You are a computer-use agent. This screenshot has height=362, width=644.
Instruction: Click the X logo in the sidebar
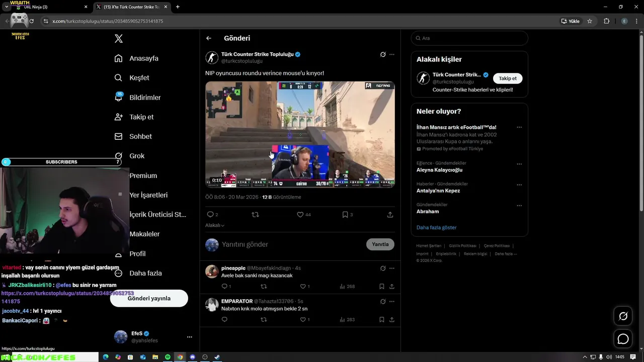(x=118, y=39)
